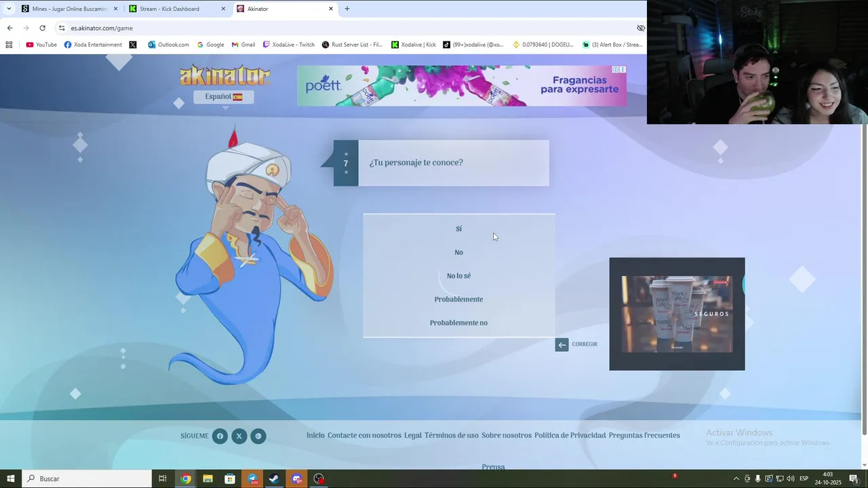Open the Xoda Entertainment bookmark

(x=93, y=45)
